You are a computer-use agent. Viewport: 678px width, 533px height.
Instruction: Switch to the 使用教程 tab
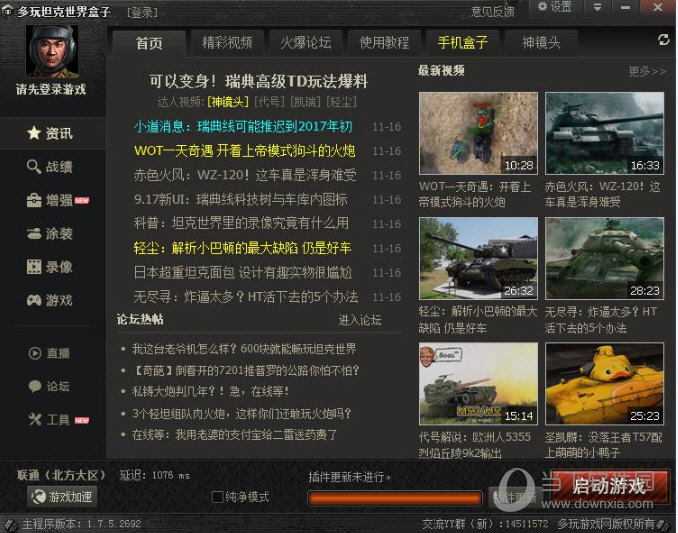point(384,43)
